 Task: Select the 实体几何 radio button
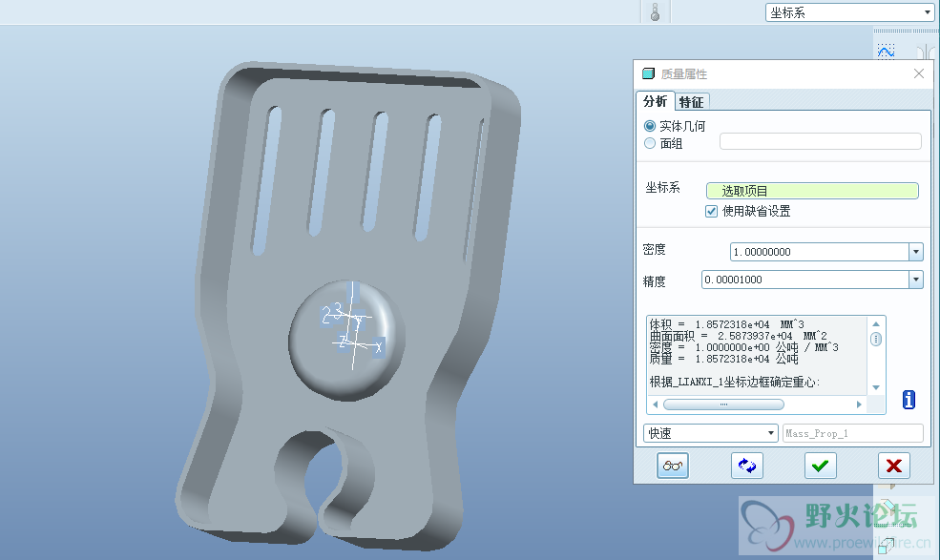point(650,126)
